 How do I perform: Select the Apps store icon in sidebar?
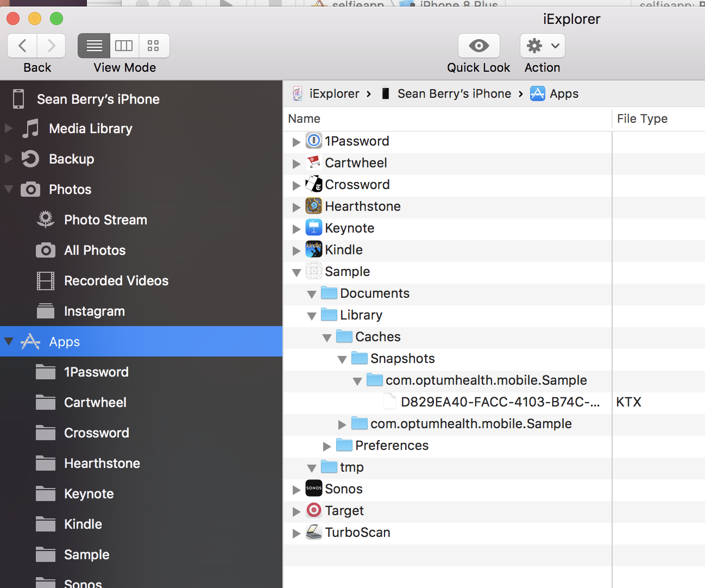(x=30, y=341)
